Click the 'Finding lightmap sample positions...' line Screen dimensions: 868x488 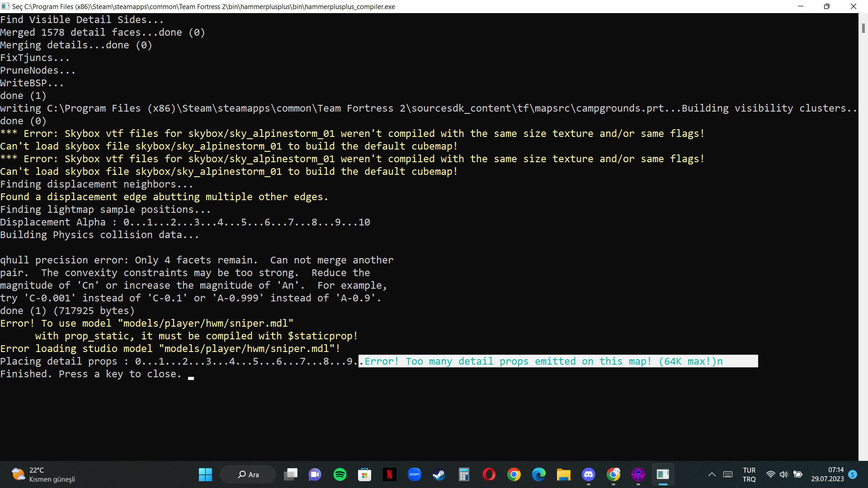click(105, 210)
